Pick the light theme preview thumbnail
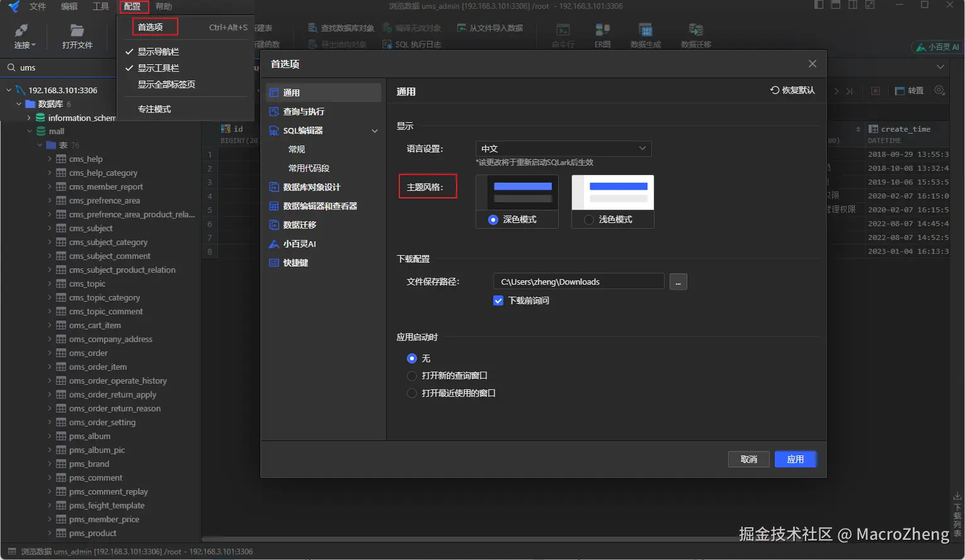 coord(613,192)
